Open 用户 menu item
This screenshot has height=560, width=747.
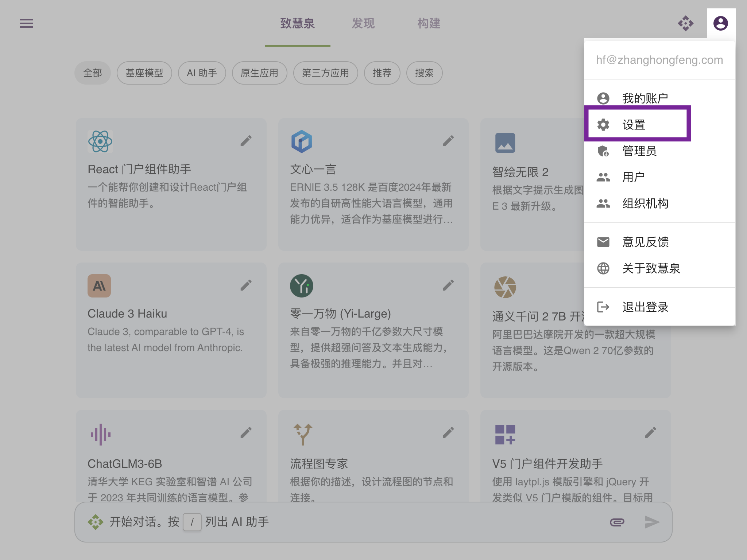(x=659, y=177)
